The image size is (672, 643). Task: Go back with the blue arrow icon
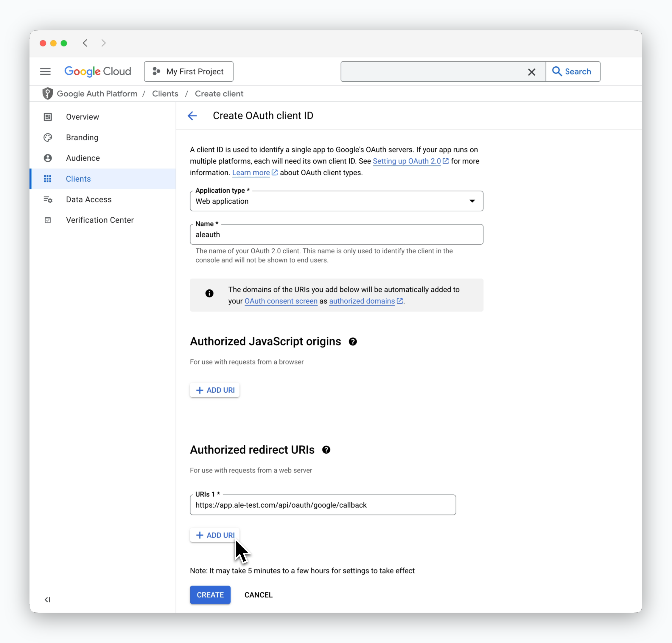[192, 116]
